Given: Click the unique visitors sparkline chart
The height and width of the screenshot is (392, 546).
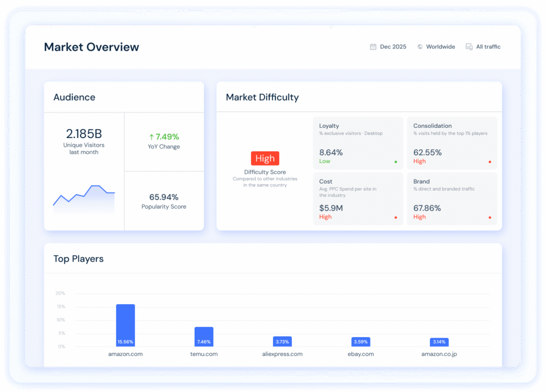Looking at the screenshot, I should [84, 200].
